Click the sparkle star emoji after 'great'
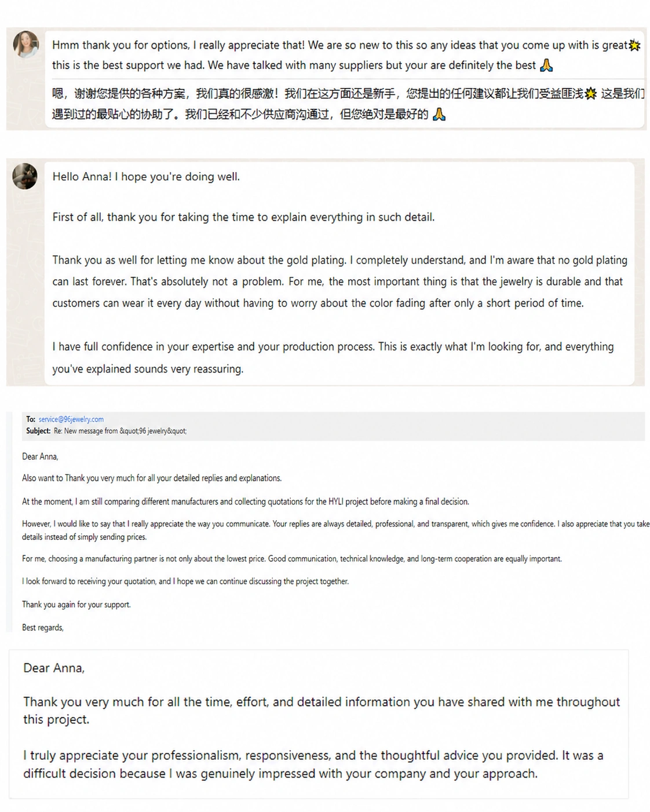 (634, 45)
